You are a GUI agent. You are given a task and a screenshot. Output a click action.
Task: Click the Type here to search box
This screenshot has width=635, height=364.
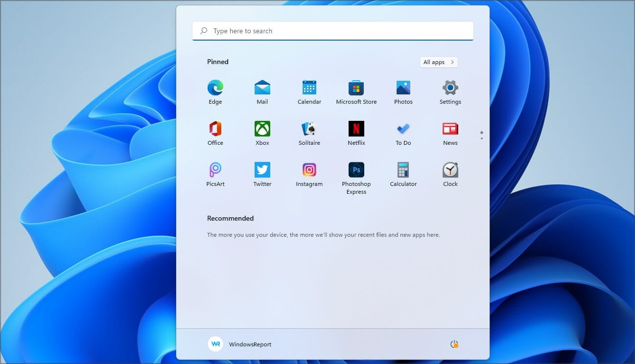tap(333, 31)
